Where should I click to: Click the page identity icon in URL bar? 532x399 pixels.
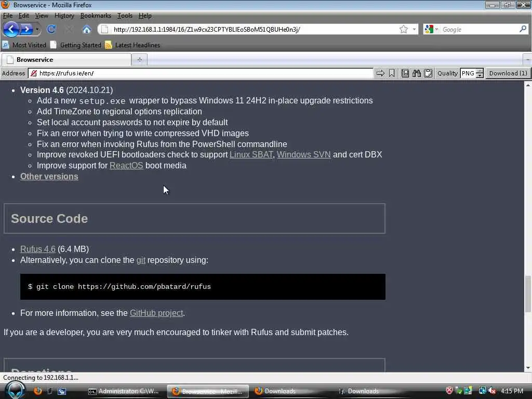pos(105,30)
